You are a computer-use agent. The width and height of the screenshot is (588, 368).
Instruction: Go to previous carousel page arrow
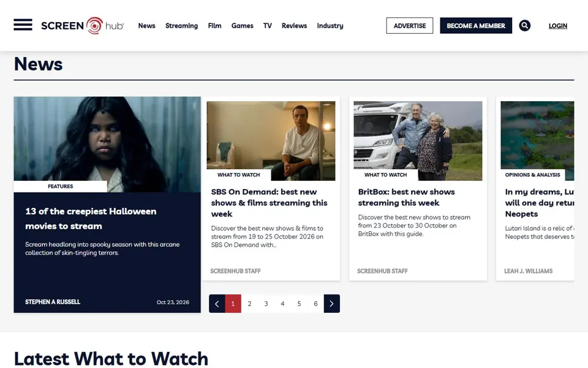[217, 304]
